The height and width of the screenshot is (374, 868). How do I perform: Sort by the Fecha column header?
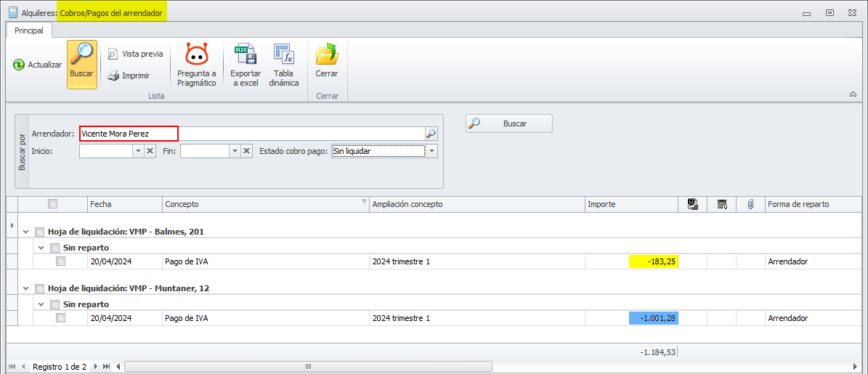click(x=125, y=204)
